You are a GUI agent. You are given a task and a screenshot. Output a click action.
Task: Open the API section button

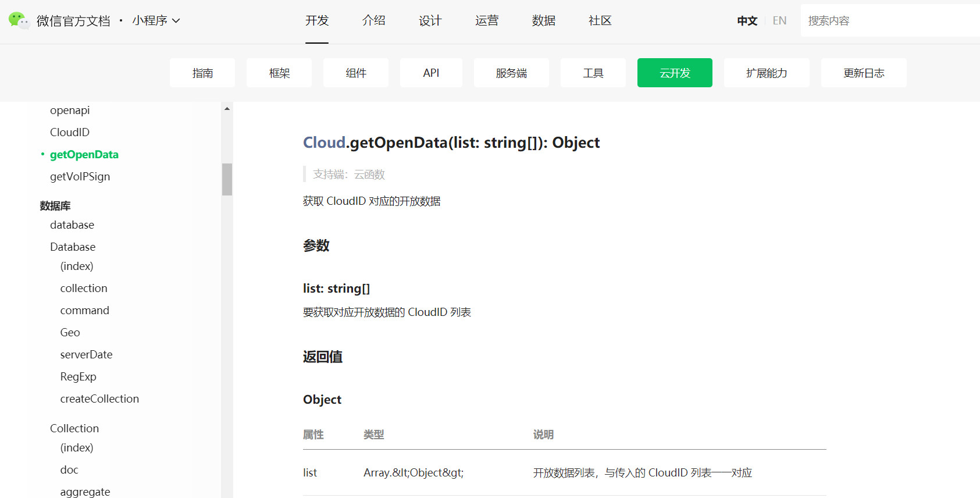point(431,73)
